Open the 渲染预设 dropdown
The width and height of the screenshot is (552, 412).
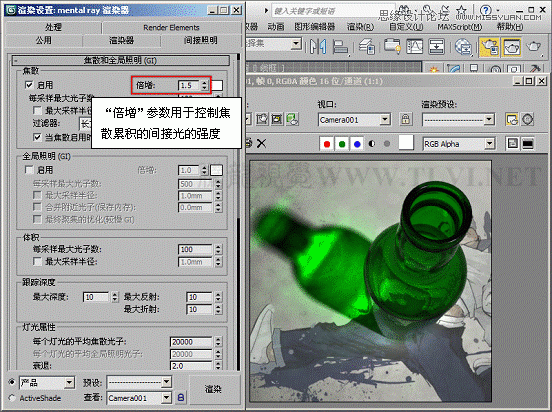(x=458, y=120)
